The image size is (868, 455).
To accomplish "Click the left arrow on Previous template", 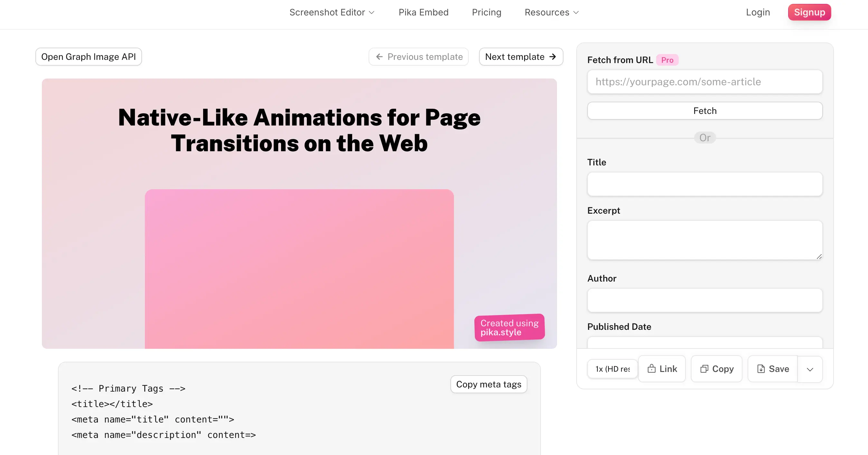I will [x=379, y=57].
